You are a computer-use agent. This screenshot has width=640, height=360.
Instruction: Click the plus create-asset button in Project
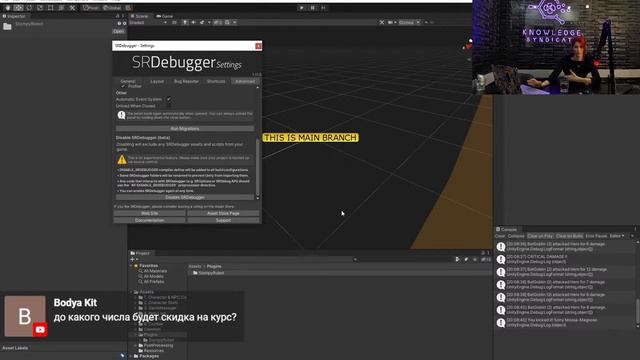click(133, 259)
